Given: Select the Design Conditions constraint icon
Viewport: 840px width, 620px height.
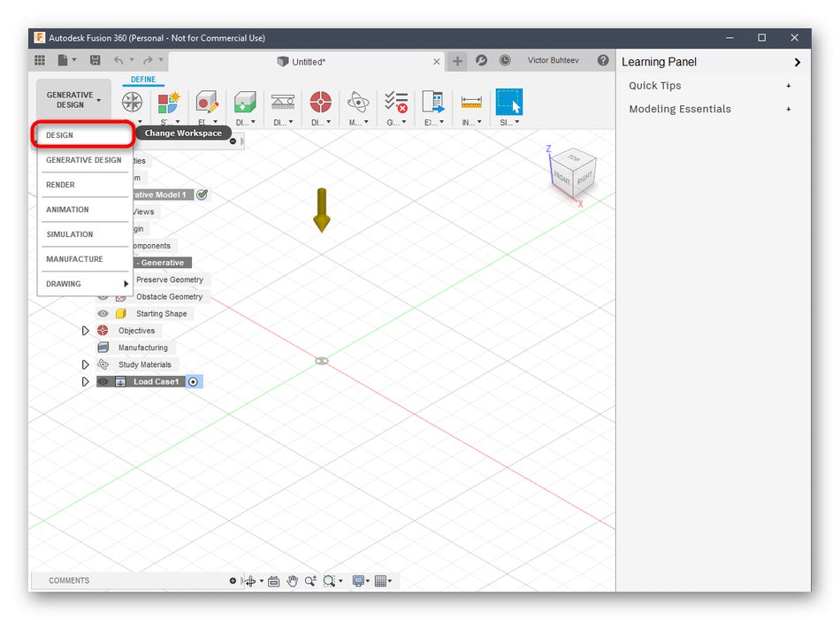Looking at the screenshot, I should click(x=282, y=102).
